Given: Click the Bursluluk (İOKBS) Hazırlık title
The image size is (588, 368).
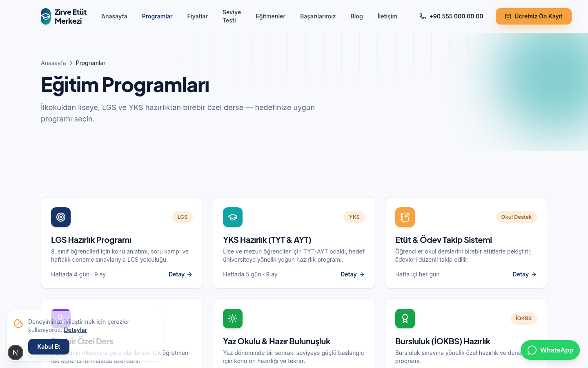Looking at the screenshot, I should point(443,341).
